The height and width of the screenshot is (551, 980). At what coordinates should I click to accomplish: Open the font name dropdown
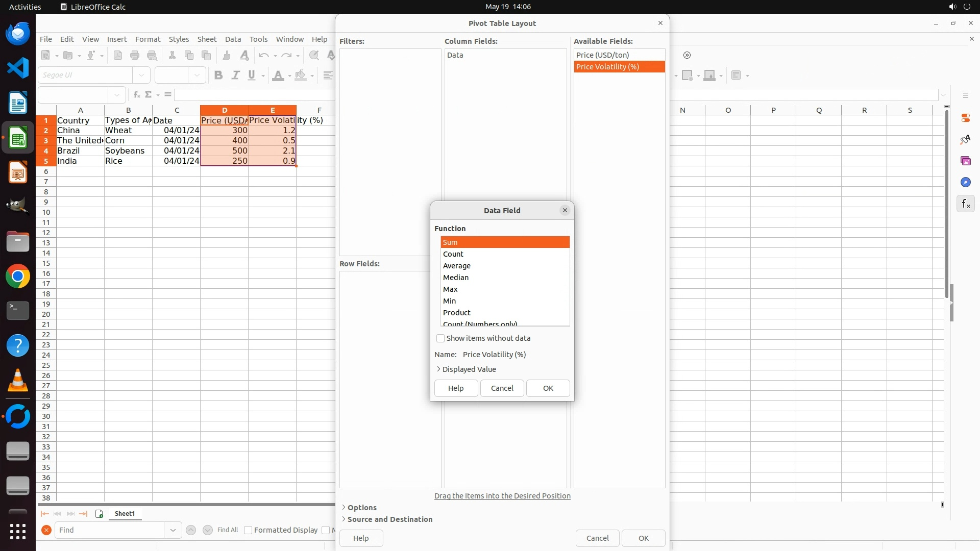pyautogui.click(x=141, y=75)
